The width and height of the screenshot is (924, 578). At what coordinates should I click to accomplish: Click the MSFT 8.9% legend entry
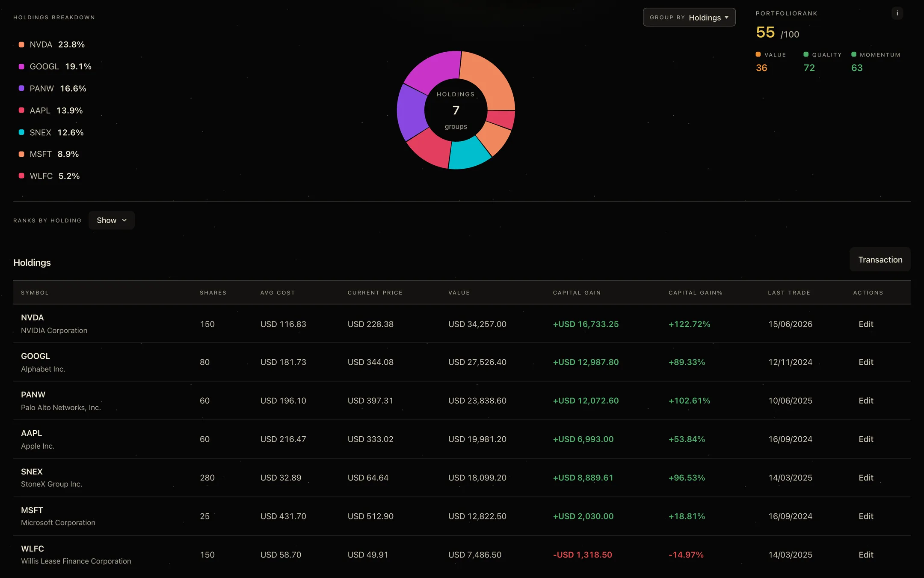point(49,154)
